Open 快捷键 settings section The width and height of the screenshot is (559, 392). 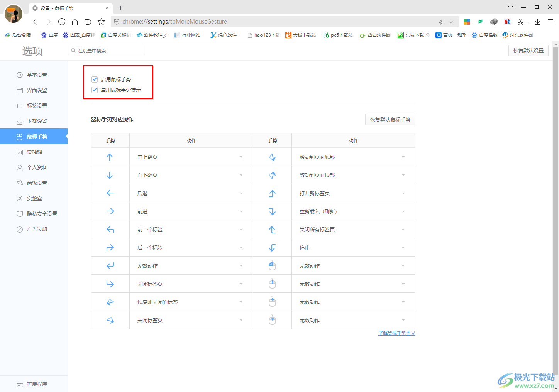[x=34, y=152]
